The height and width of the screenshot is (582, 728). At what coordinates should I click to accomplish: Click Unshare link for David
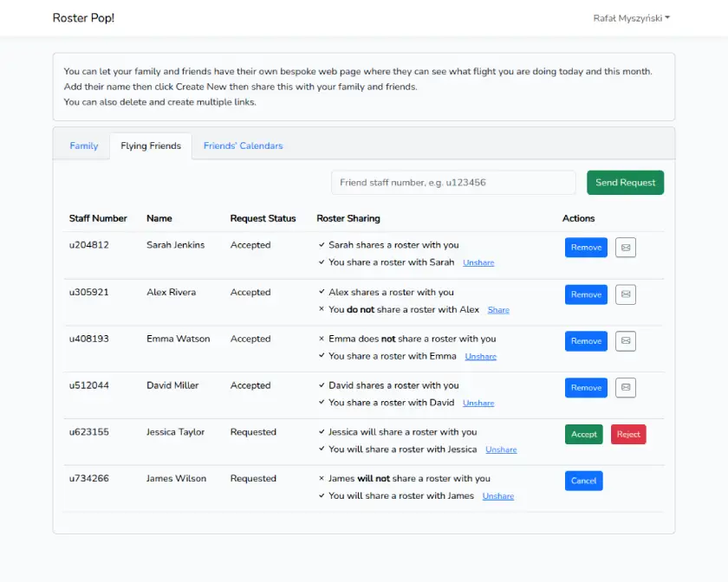pyautogui.click(x=478, y=404)
